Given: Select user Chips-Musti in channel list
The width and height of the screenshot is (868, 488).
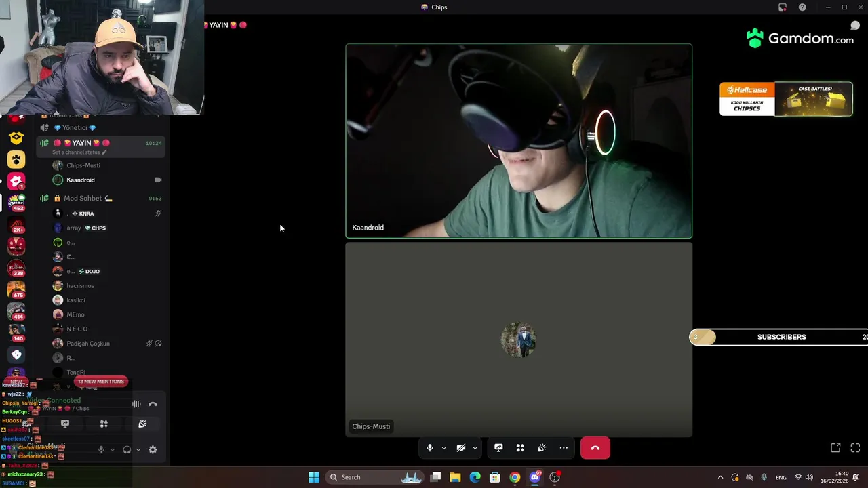Looking at the screenshot, I should [83, 165].
